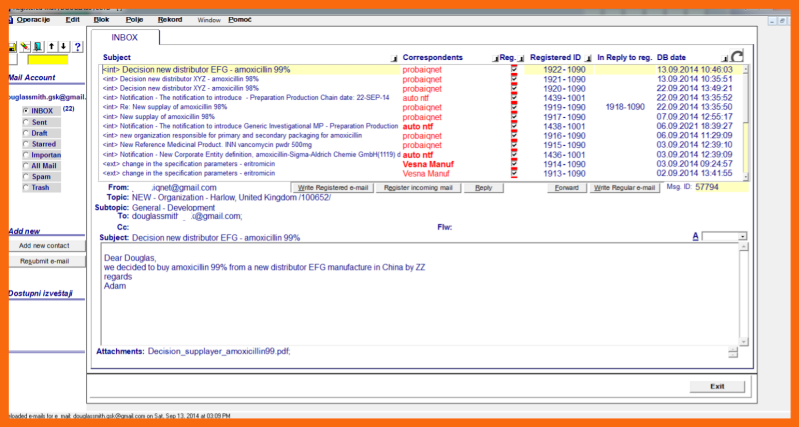Click the up arrow toolbar icon

[x=51, y=47]
